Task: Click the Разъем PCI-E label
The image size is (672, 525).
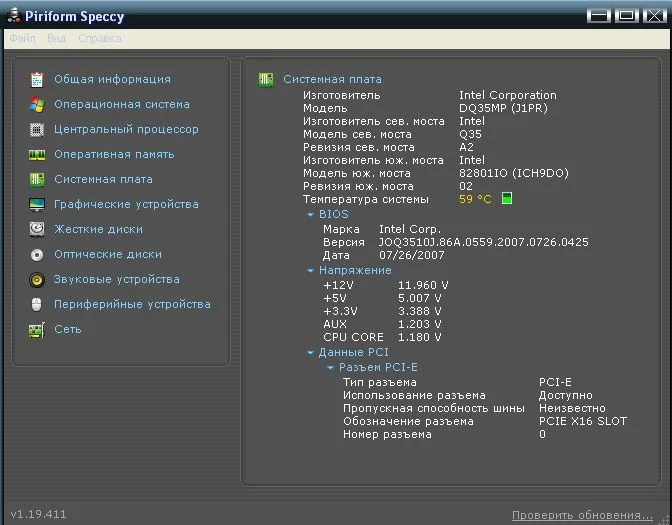Action: click(x=378, y=367)
